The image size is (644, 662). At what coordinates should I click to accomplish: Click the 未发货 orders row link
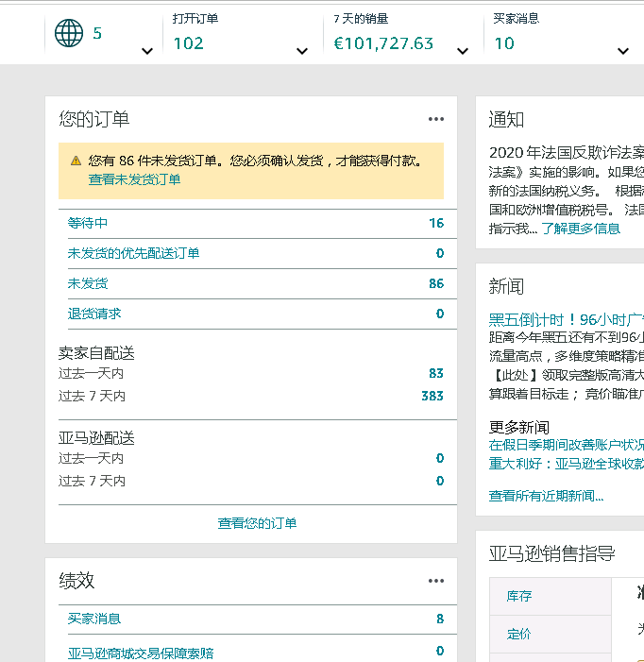[x=88, y=283]
